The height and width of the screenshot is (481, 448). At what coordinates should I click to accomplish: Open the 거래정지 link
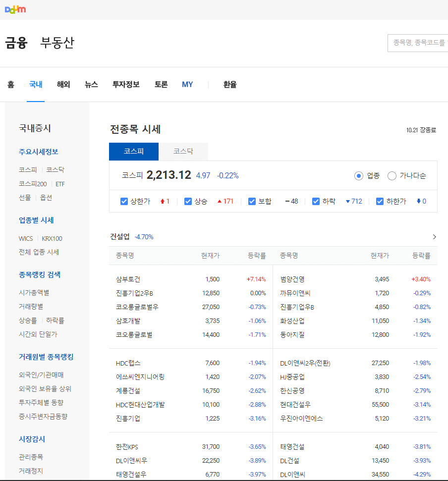31,471
